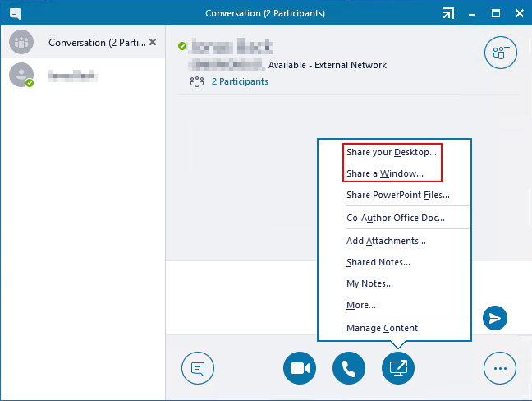Click the share content monitor button
Screen dimensions: 532x401
pyautogui.click(x=398, y=369)
